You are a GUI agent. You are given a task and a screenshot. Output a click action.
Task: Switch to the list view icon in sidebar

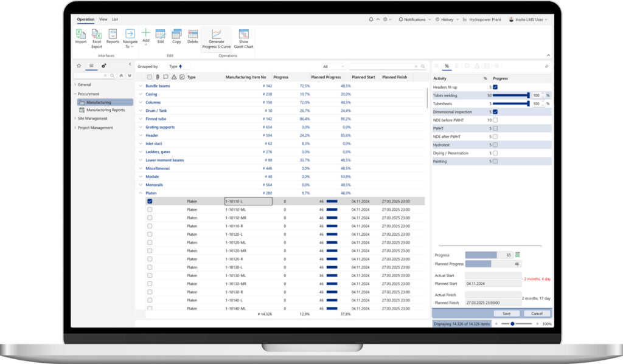[x=91, y=66]
